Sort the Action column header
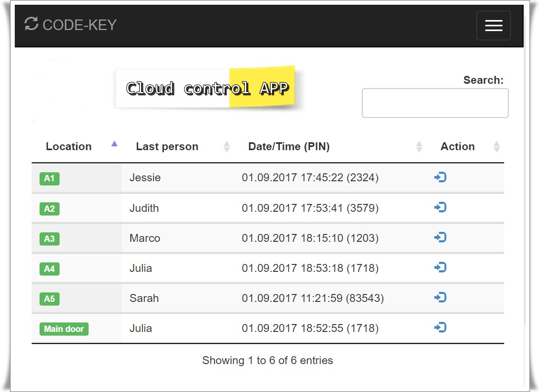The height and width of the screenshot is (392, 540). pyautogui.click(x=457, y=146)
